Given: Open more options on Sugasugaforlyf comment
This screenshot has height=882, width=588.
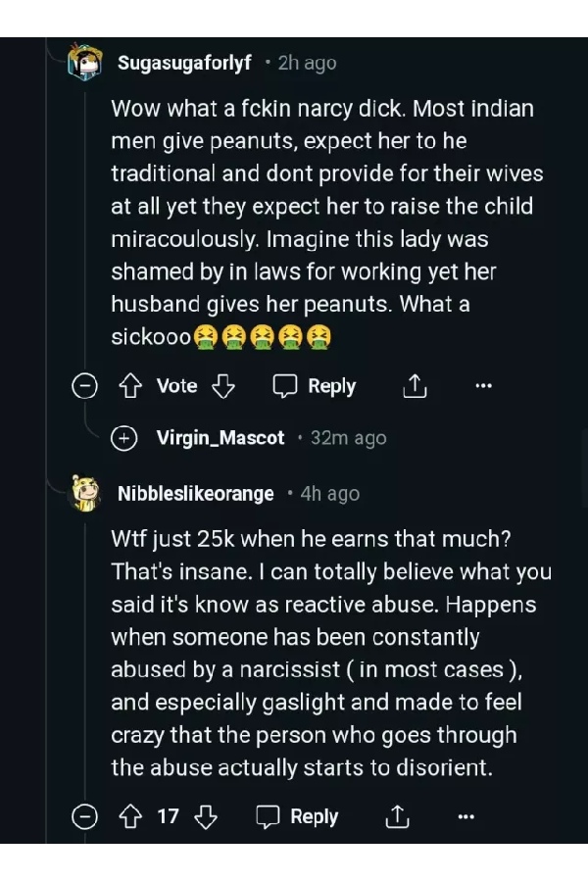Looking at the screenshot, I should pyautogui.click(x=483, y=386).
